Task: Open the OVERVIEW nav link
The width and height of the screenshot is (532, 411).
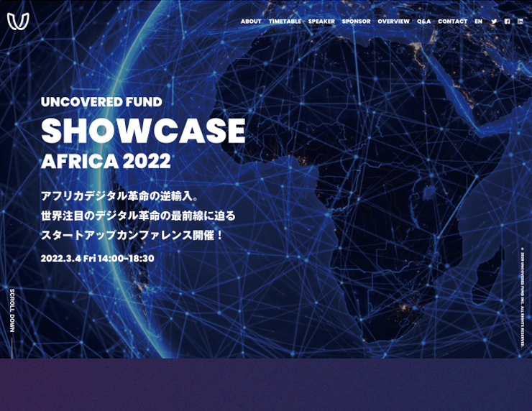Action: coord(393,22)
